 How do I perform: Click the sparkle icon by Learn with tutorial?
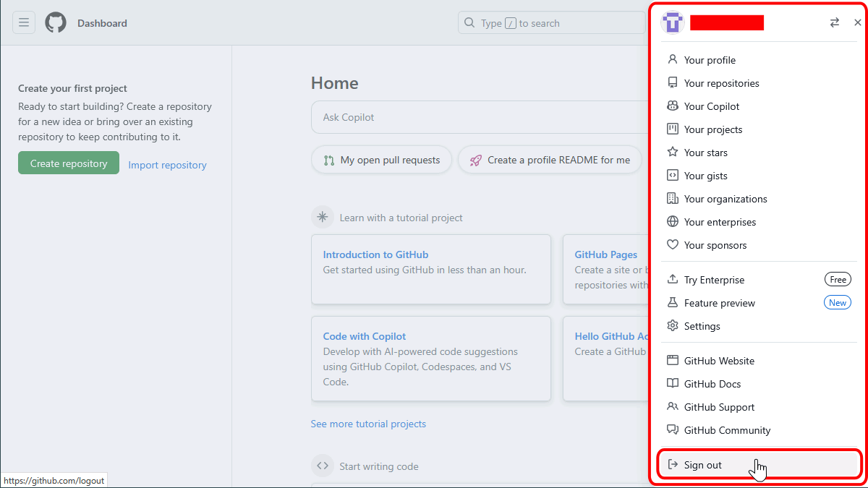323,218
